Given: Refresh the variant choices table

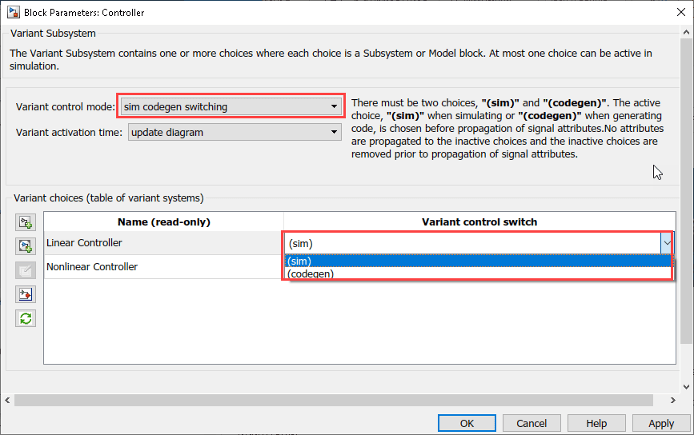Looking at the screenshot, I should [25, 318].
